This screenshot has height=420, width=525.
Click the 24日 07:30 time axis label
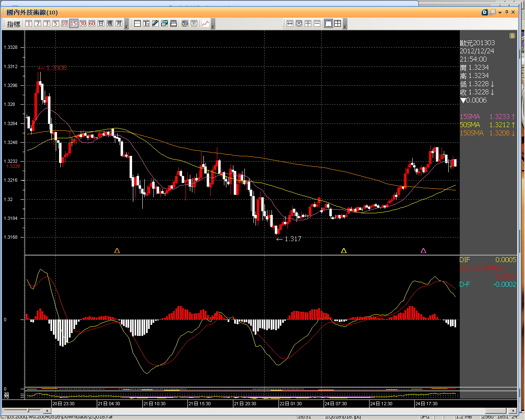336,404
